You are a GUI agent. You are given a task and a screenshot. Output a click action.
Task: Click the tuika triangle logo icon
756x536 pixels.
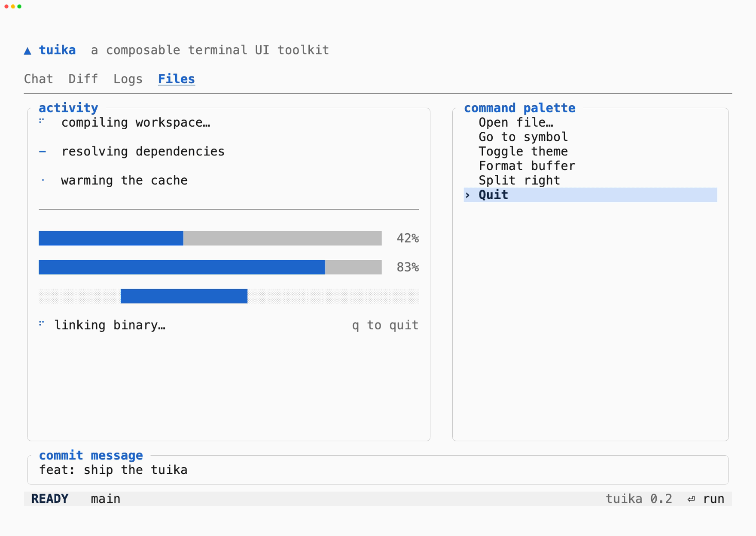pyautogui.click(x=27, y=51)
